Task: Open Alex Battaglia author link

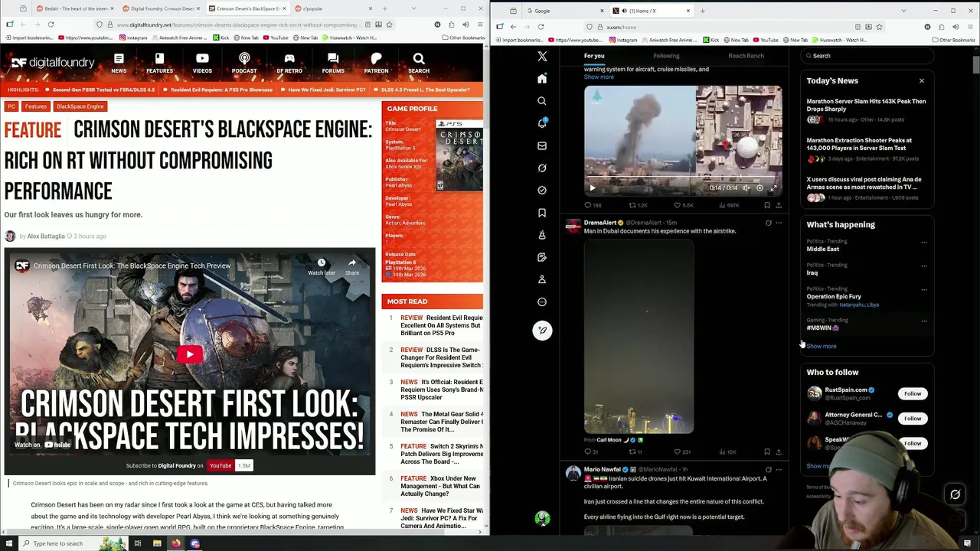Action: click(46, 236)
